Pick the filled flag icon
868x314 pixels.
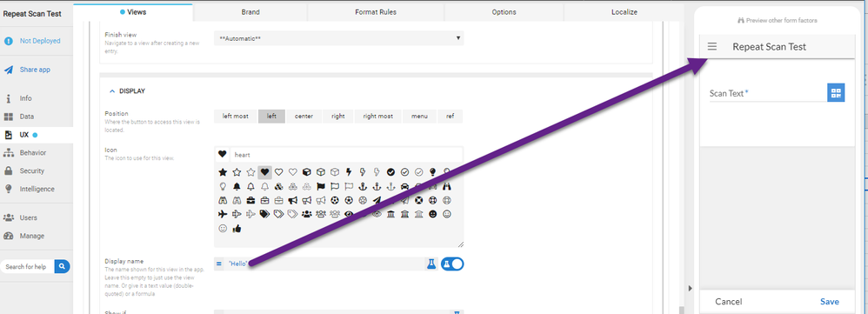tap(321, 186)
